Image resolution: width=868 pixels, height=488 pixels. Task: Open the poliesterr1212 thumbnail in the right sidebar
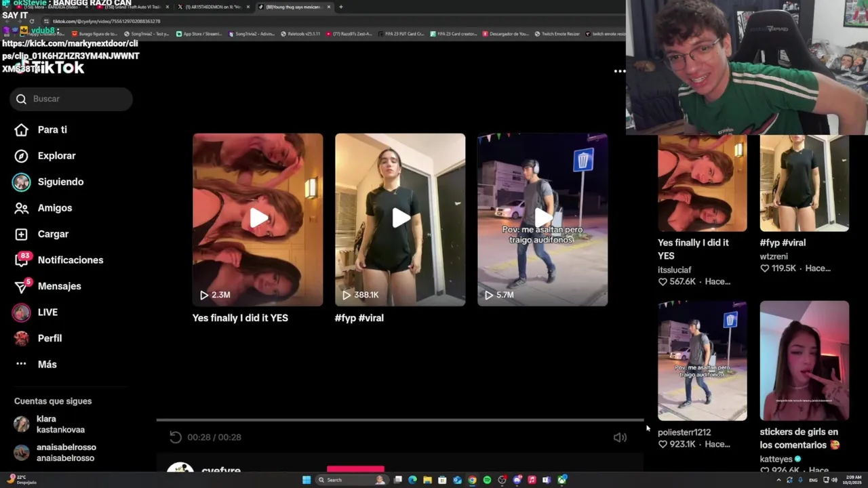(x=703, y=361)
